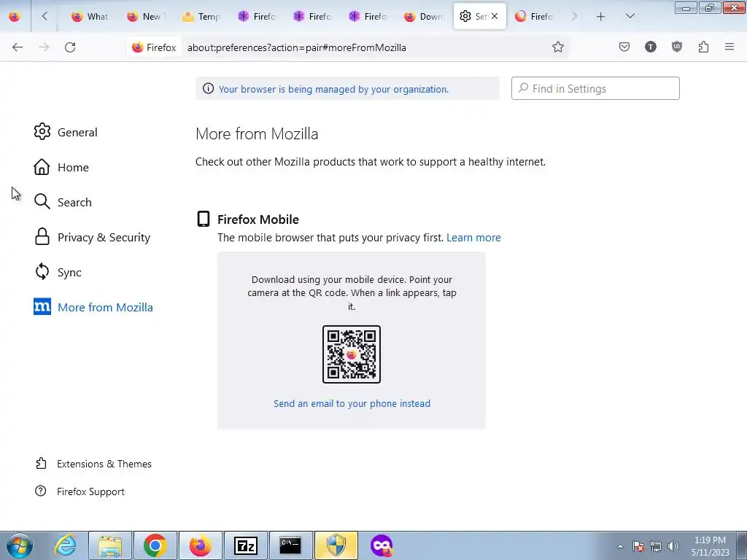Viewport: 747px width, 560px height.
Task: Click the Firefox taskbar icon
Action: click(200, 545)
